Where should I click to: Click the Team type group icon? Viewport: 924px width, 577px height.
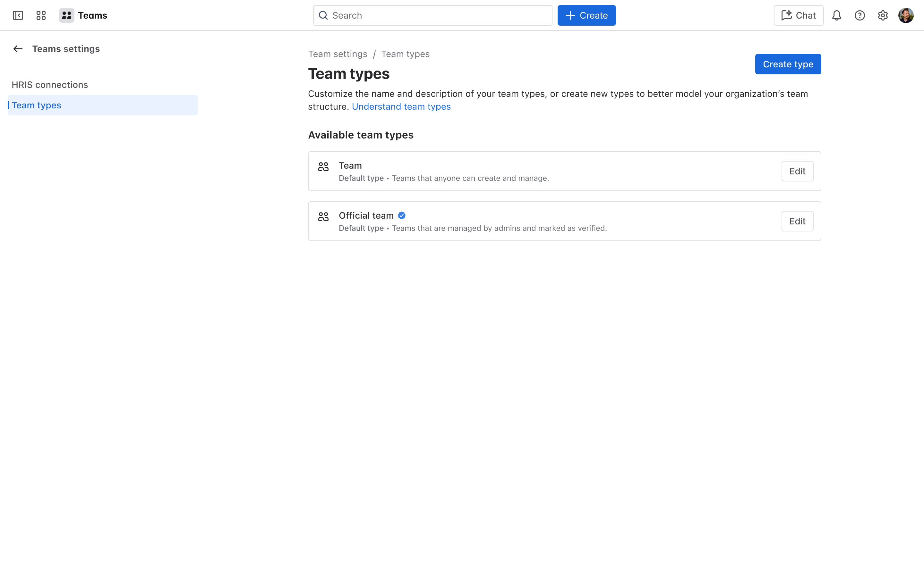click(x=323, y=166)
